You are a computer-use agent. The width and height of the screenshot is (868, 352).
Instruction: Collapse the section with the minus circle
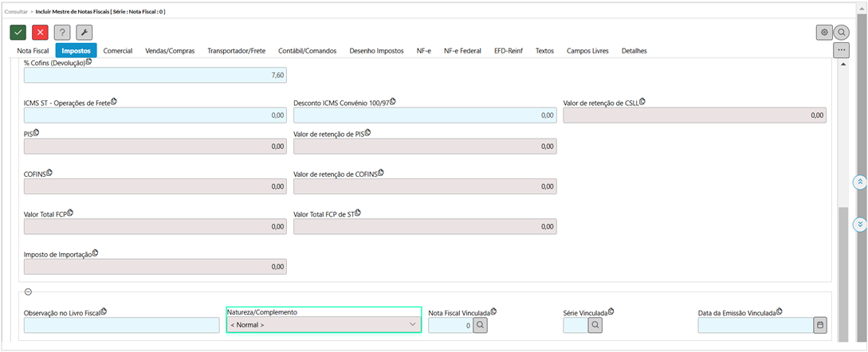[x=28, y=292]
